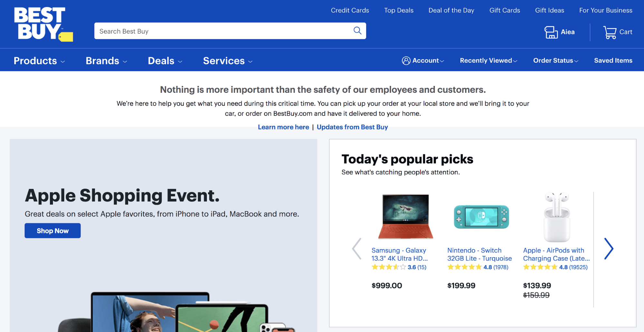
Task: Open Top Deals page
Action: 399,10
